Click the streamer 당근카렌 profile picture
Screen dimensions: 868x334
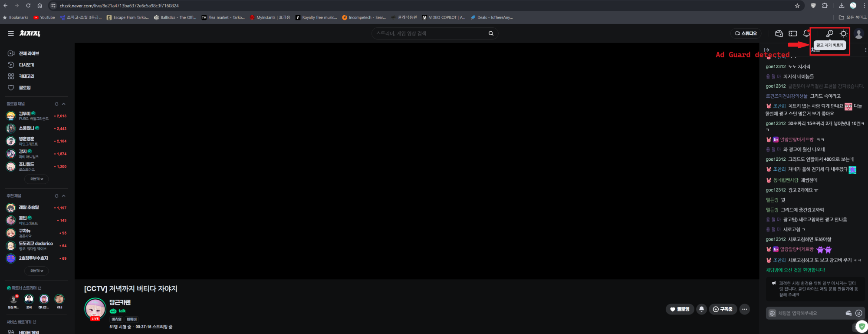(x=95, y=309)
